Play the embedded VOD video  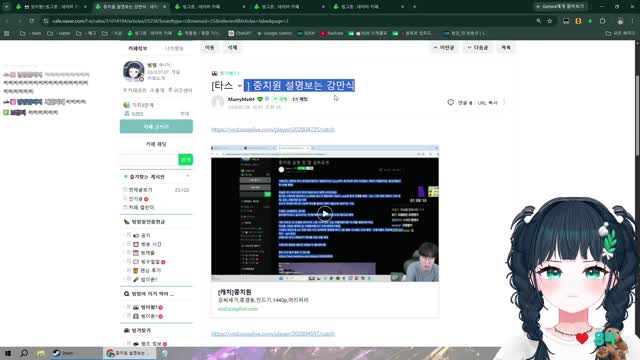(x=325, y=213)
